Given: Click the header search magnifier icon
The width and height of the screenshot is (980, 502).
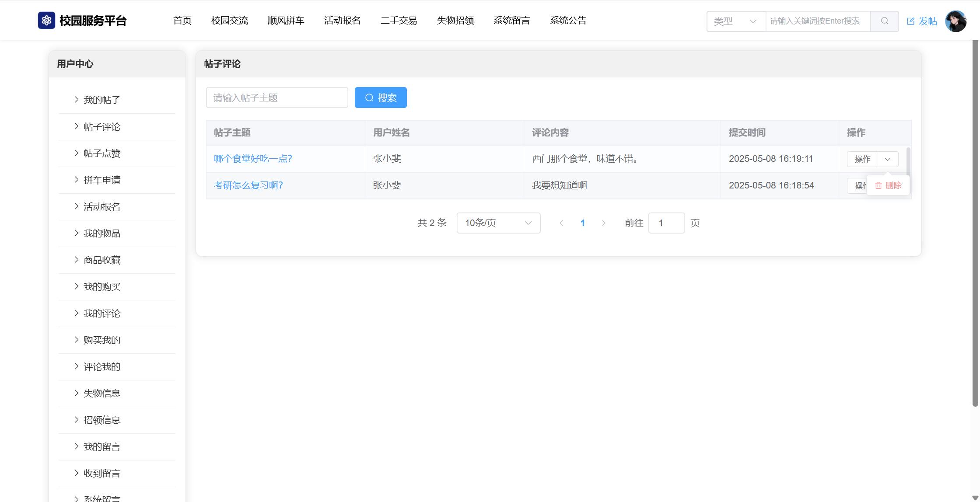Looking at the screenshot, I should point(884,21).
